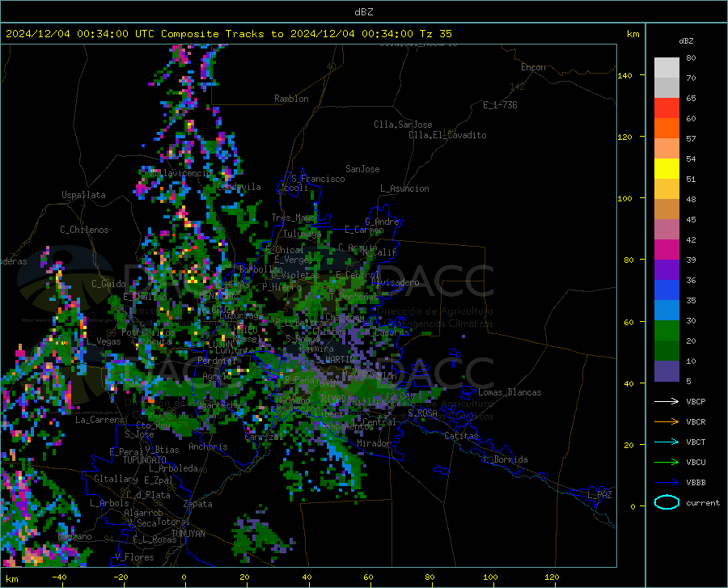This screenshot has height=588, width=728.
Task: Click the 'dBZ' title at the top
Action: [x=363, y=12]
